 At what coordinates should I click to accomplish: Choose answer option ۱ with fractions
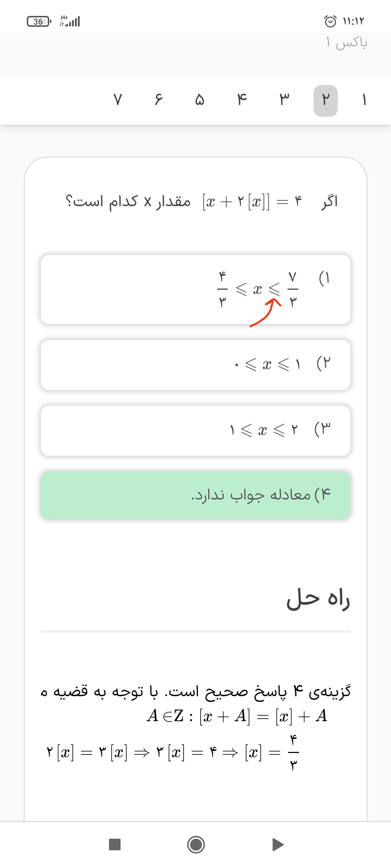pos(195,289)
